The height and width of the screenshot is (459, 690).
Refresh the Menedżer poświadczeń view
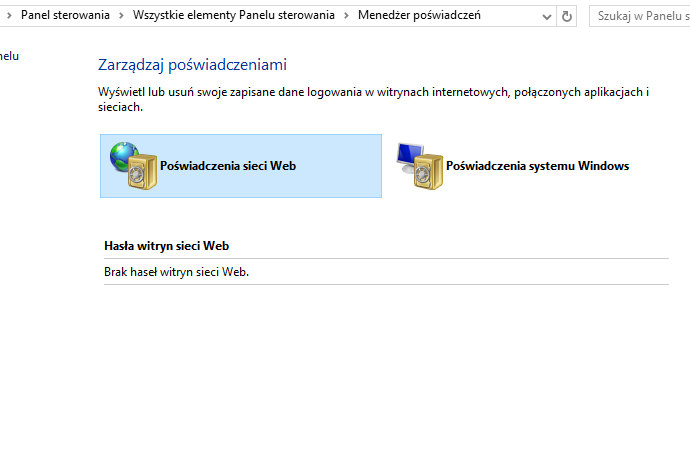[567, 16]
